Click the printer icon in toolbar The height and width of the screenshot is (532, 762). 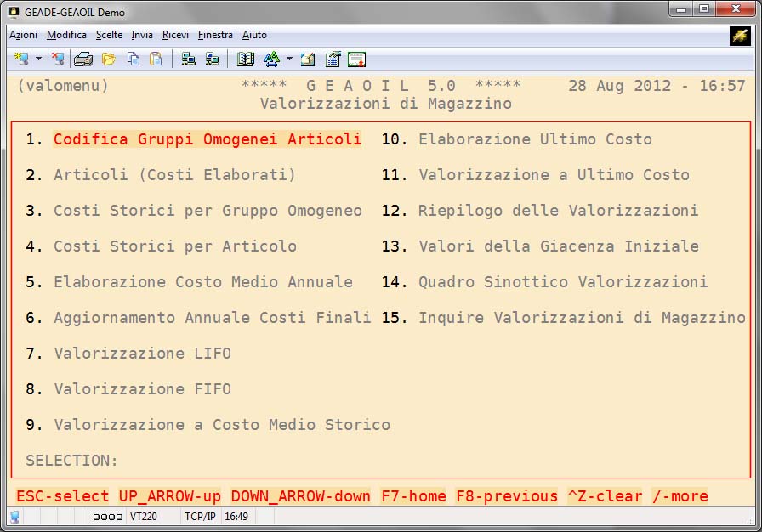coord(82,59)
